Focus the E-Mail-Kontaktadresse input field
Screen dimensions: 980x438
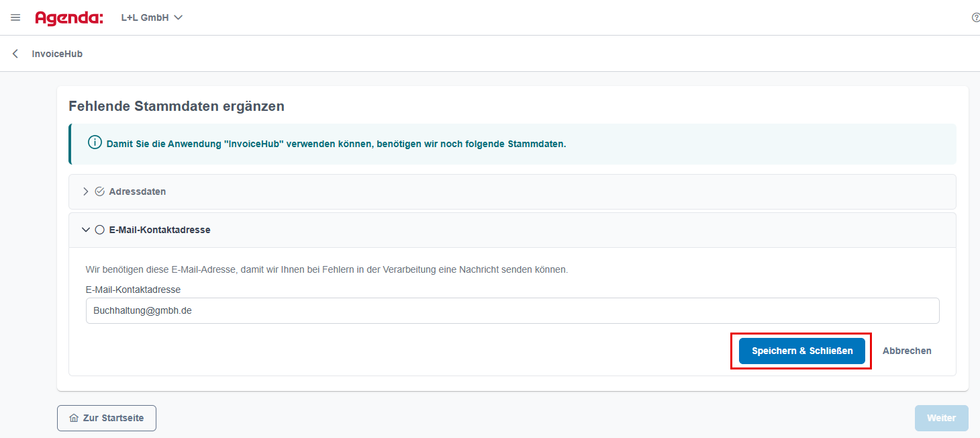(512, 311)
